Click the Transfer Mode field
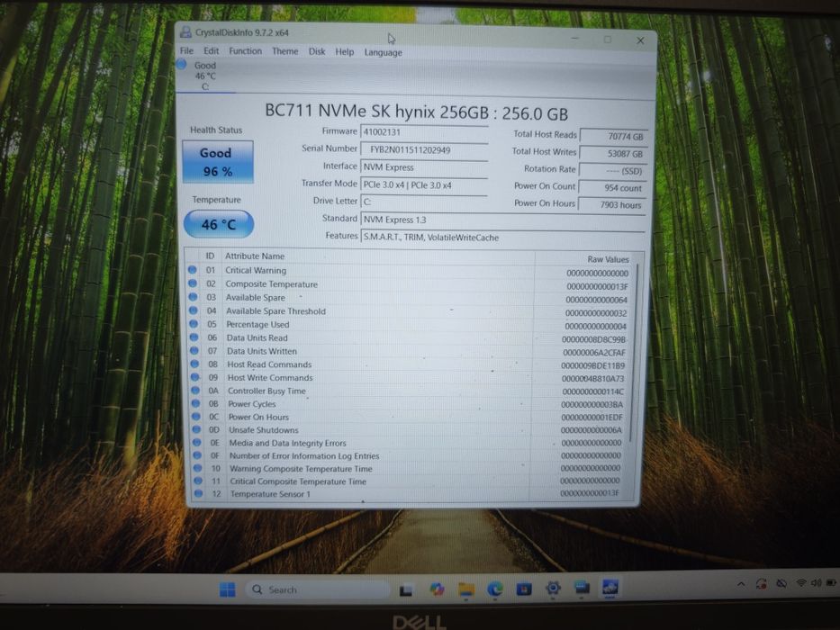Viewport: 840px width, 630px height. 424,185
